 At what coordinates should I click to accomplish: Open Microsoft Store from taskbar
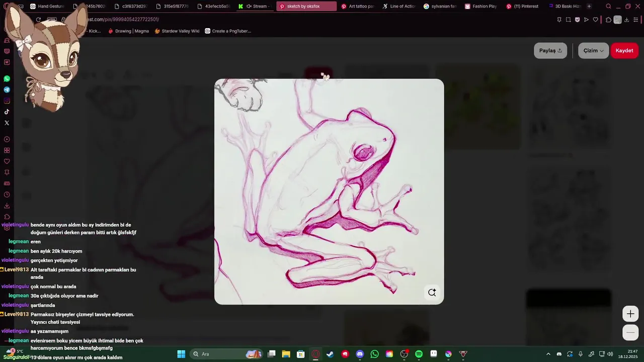click(x=301, y=354)
